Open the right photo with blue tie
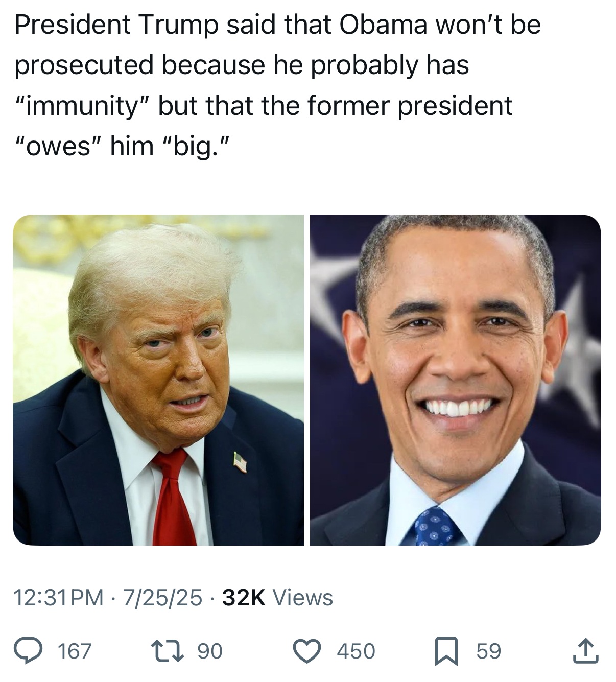 click(x=456, y=380)
